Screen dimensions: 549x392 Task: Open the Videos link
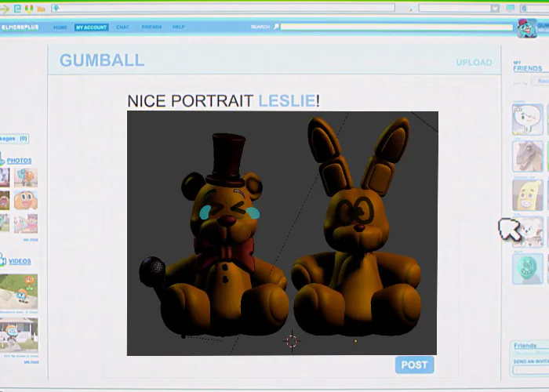(x=20, y=261)
